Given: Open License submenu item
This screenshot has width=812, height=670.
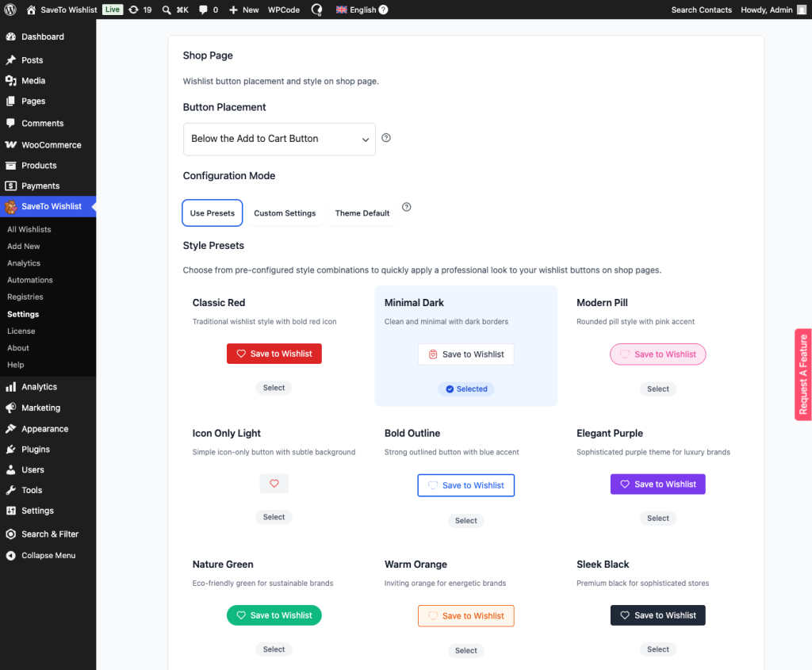Looking at the screenshot, I should click(21, 331).
